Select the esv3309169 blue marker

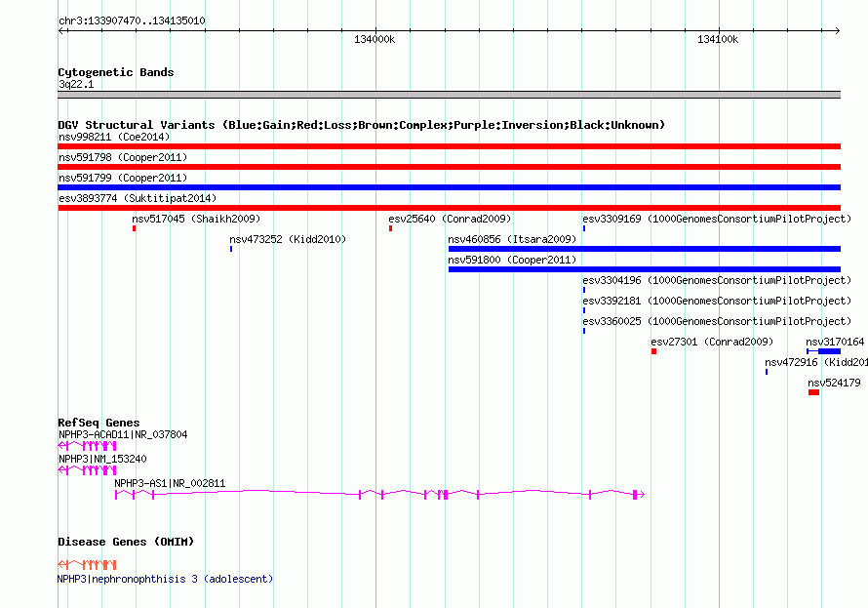click(x=584, y=228)
